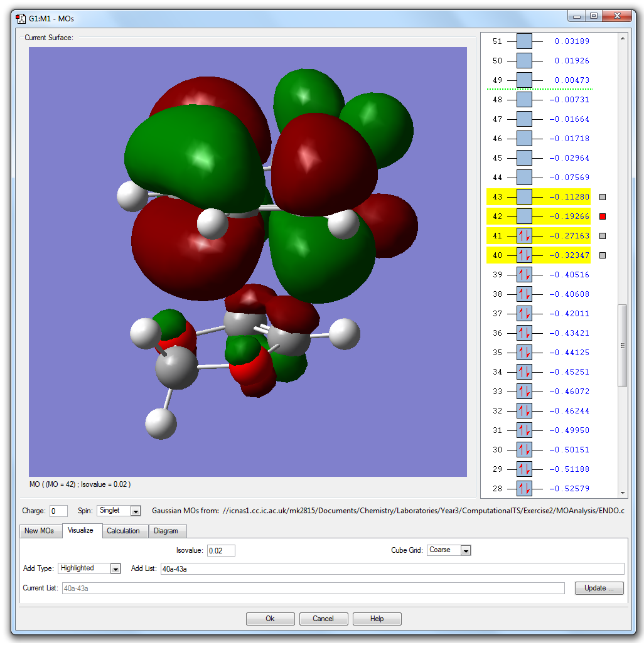Click the molecular orbital surface viewer
Image resolution: width=644 pixels, height=645 pixels.
click(248, 262)
